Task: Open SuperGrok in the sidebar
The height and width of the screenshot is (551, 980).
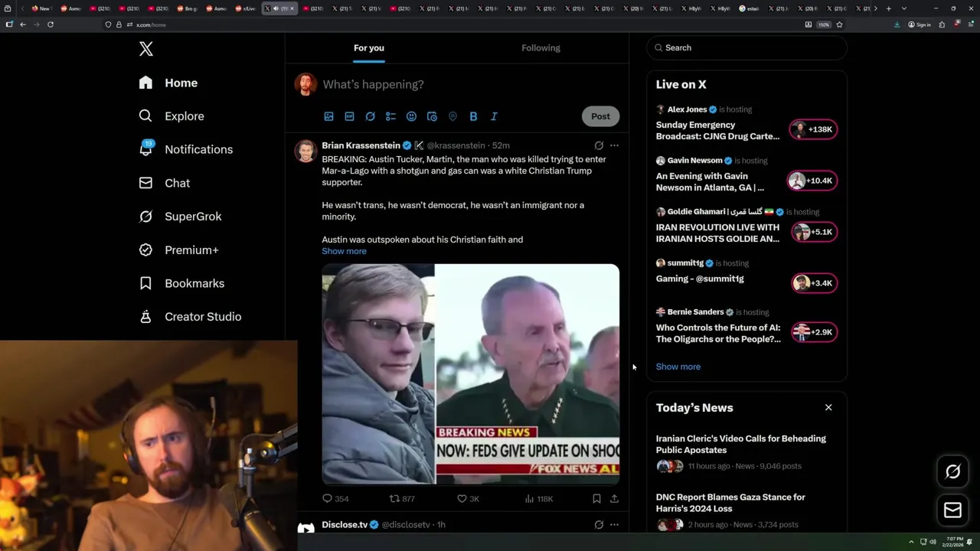Action: [180, 217]
